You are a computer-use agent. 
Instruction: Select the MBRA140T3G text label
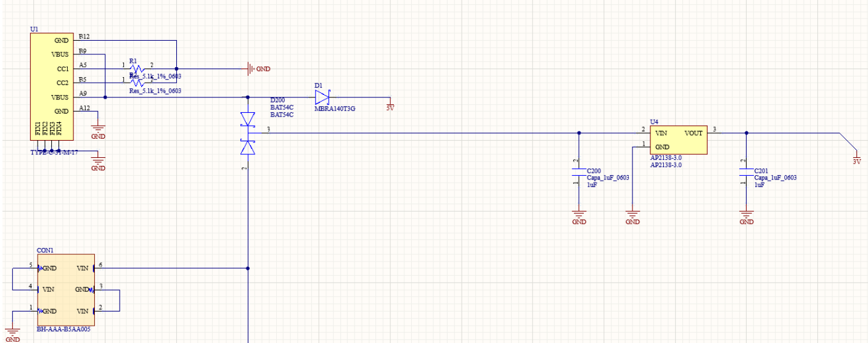click(x=335, y=109)
